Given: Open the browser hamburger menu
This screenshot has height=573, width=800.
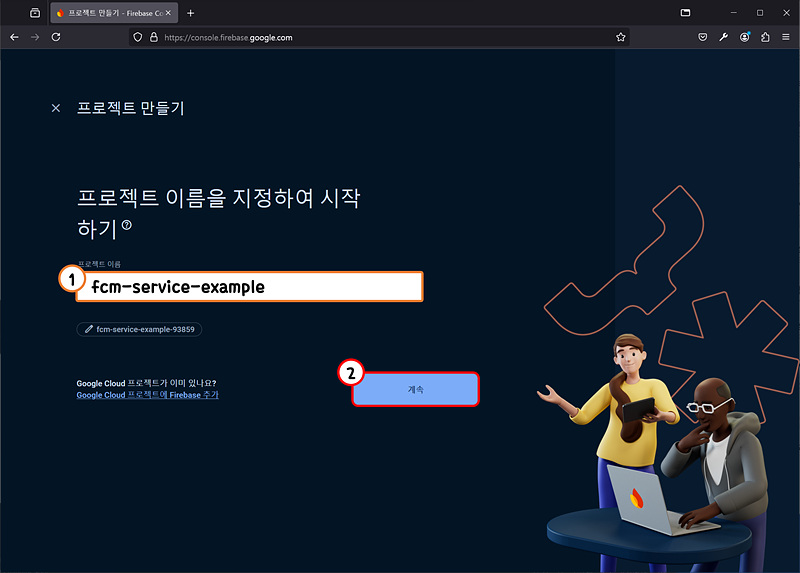Looking at the screenshot, I should pyautogui.click(x=786, y=37).
